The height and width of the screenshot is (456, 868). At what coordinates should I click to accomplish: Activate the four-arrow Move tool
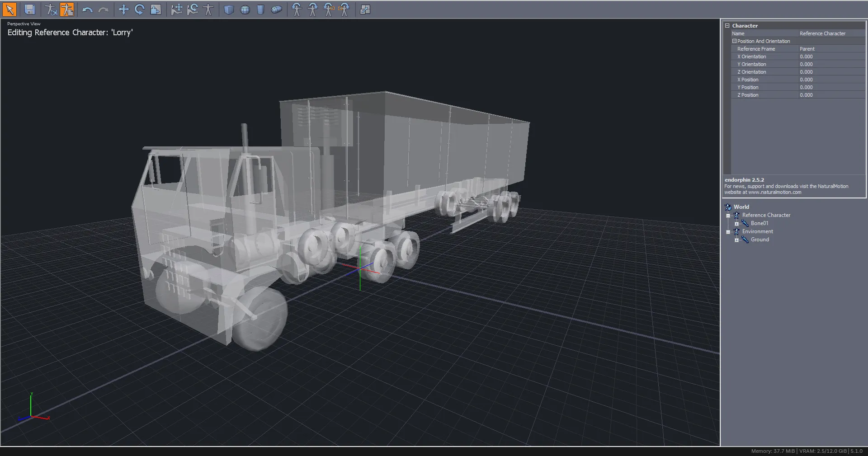tap(123, 9)
